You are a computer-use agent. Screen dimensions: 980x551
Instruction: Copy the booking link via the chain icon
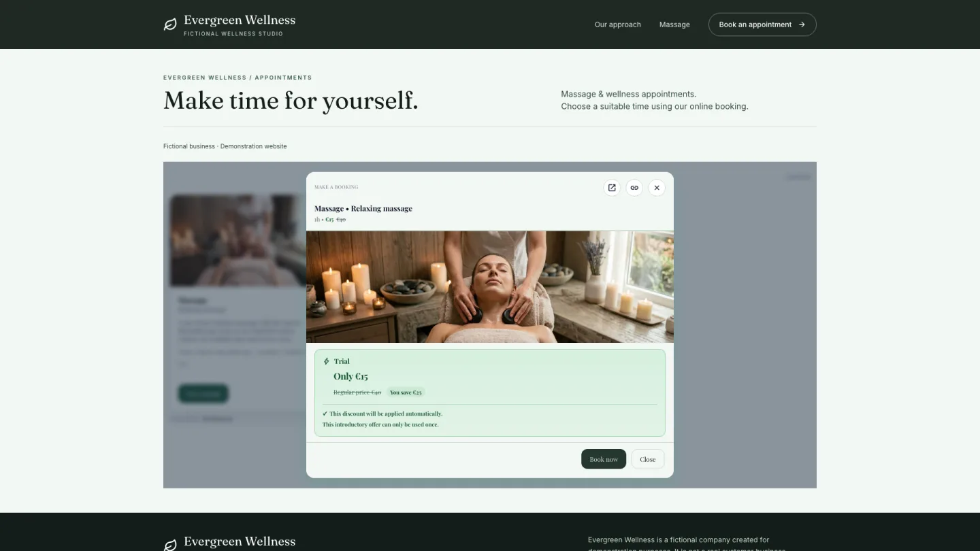point(634,188)
